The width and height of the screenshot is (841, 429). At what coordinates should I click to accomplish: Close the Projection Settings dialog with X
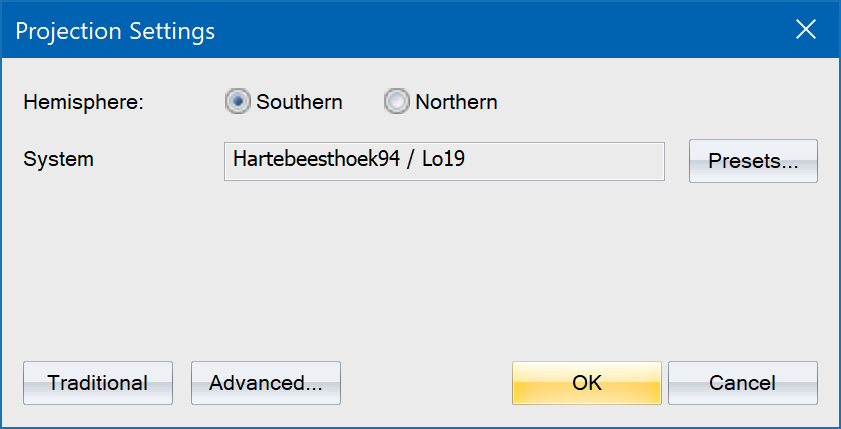point(806,30)
